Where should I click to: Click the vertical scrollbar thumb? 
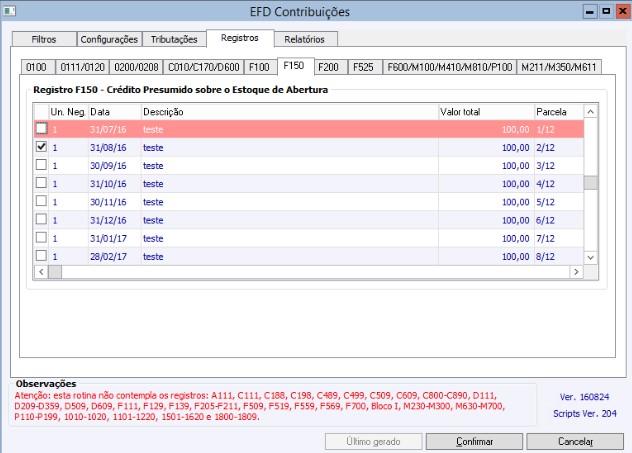(x=590, y=183)
